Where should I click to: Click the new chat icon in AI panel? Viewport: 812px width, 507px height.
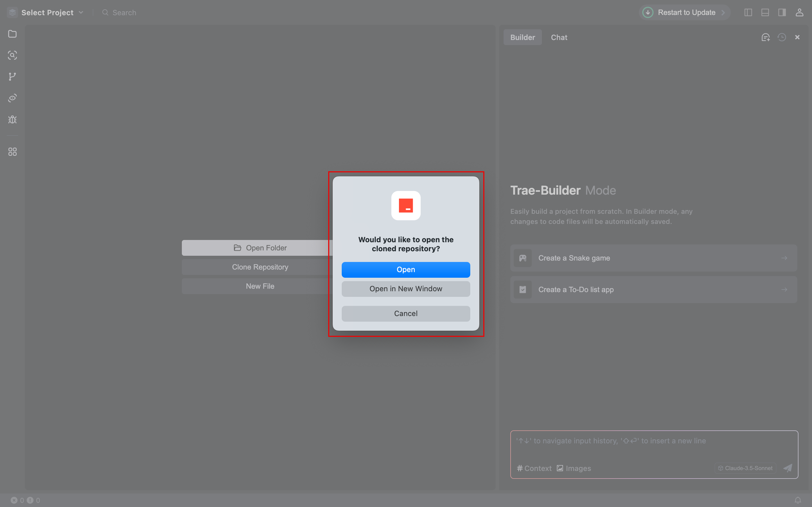[765, 37]
